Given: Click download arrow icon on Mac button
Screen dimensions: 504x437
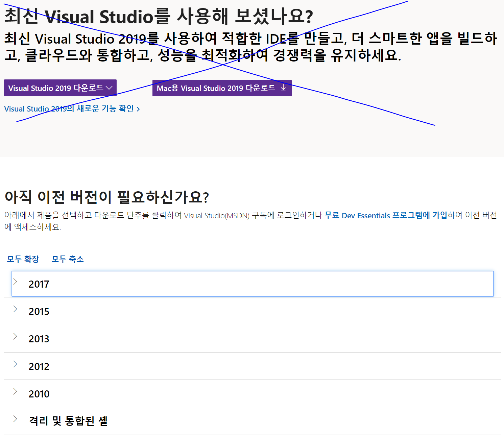Looking at the screenshot, I should pyautogui.click(x=283, y=88).
